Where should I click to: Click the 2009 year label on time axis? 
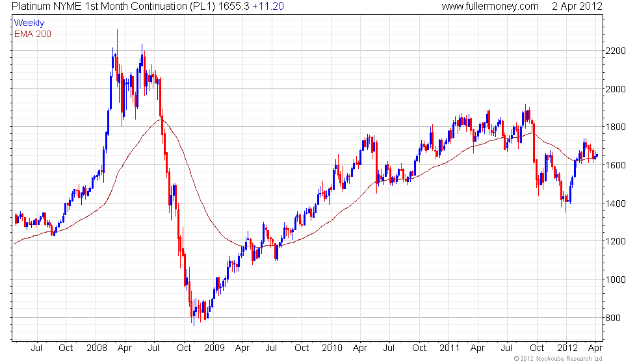click(x=214, y=348)
